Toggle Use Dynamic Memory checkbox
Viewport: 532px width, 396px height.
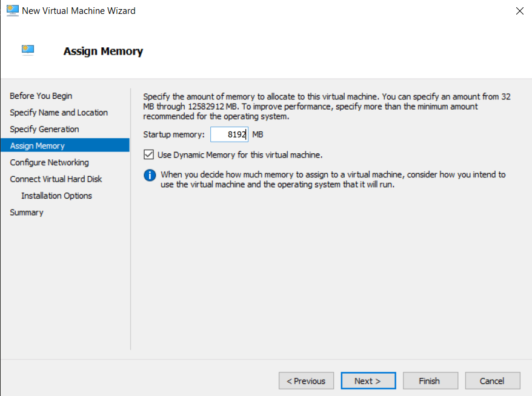pyautogui.click(x=148, y=154)
